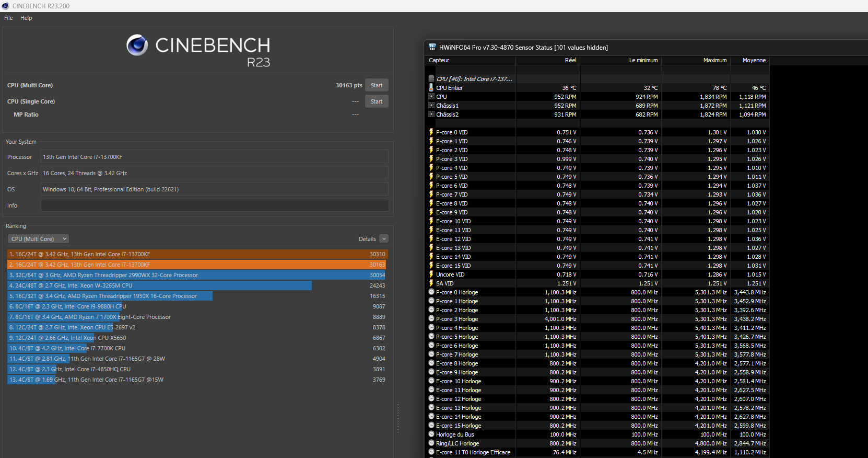
Task: Click the lightning icon for P-core 3 VID
Action: click(x=431, y=159)
